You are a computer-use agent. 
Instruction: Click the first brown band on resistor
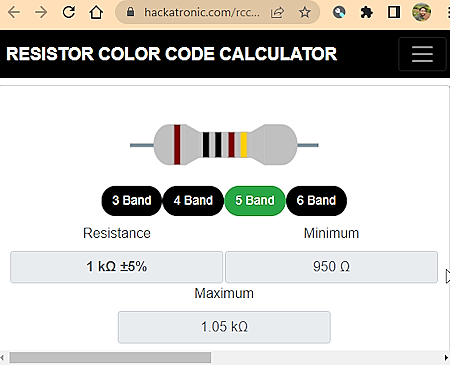click(x=177, y=145)
